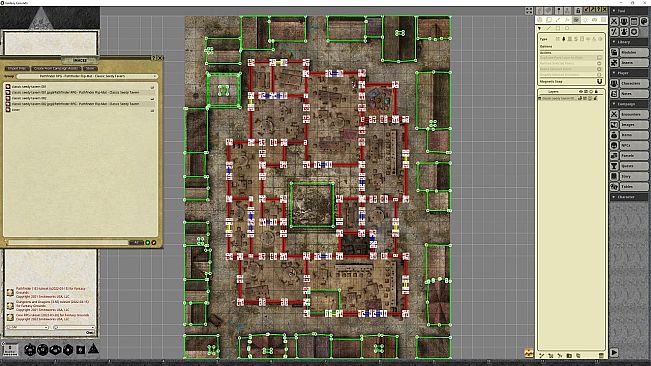Open the Party Sheet tool icon
The image size is (651, 366).
tap(624, 21)
